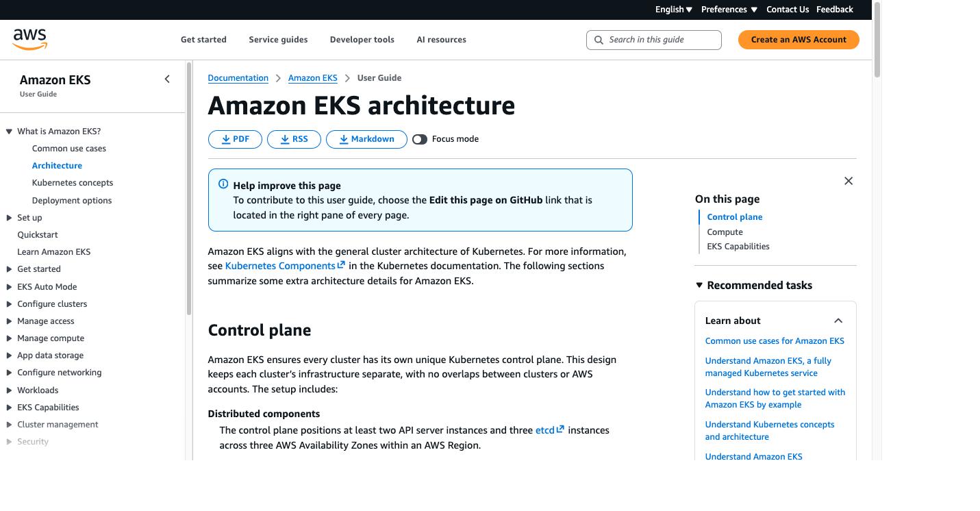Open the RSS feed button
The image size is (980, 511).
294,139
